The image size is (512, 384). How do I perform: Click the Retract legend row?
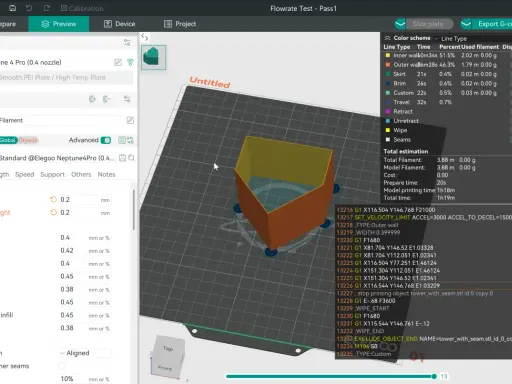click(446, 111)
